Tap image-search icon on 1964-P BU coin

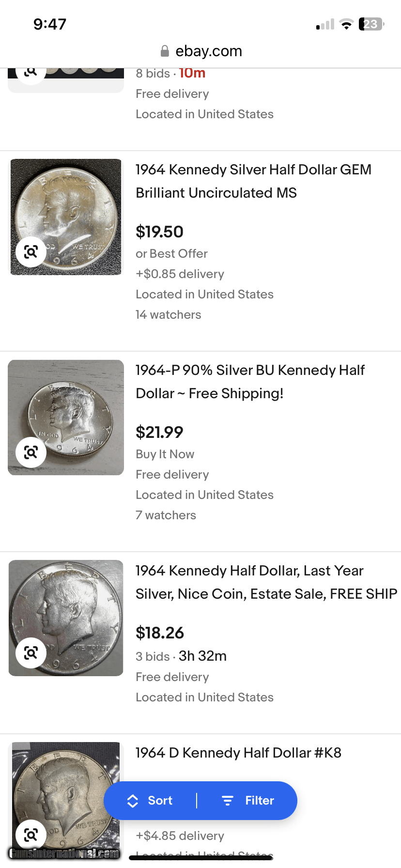coord(31,452)
